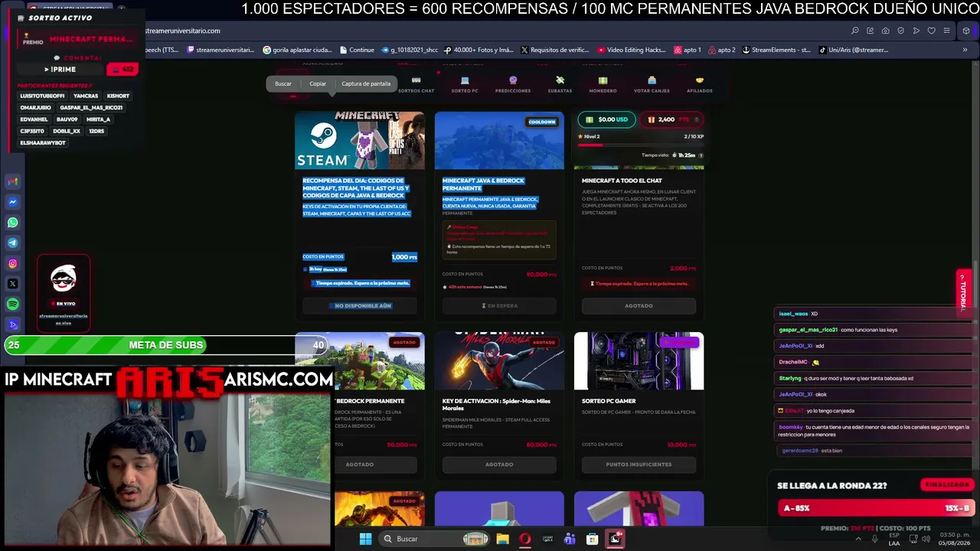Open Spotify in the browser sidebar
This screenshot has width=980, height=551.
[12, 304]
